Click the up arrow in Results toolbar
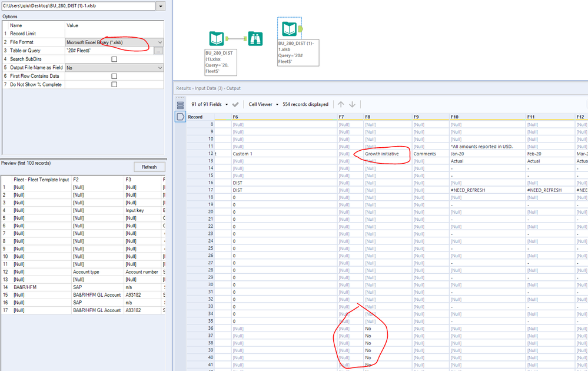 pos(340,104)
